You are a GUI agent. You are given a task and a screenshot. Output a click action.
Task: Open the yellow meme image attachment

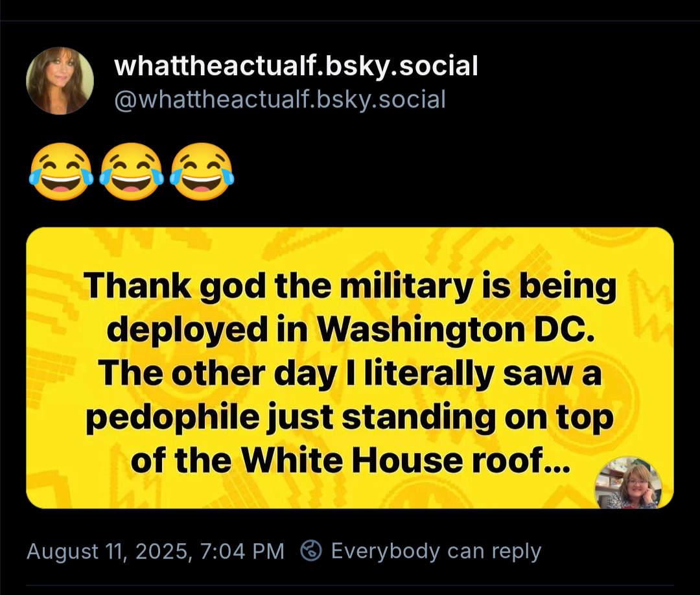click(x=350, y=367)
